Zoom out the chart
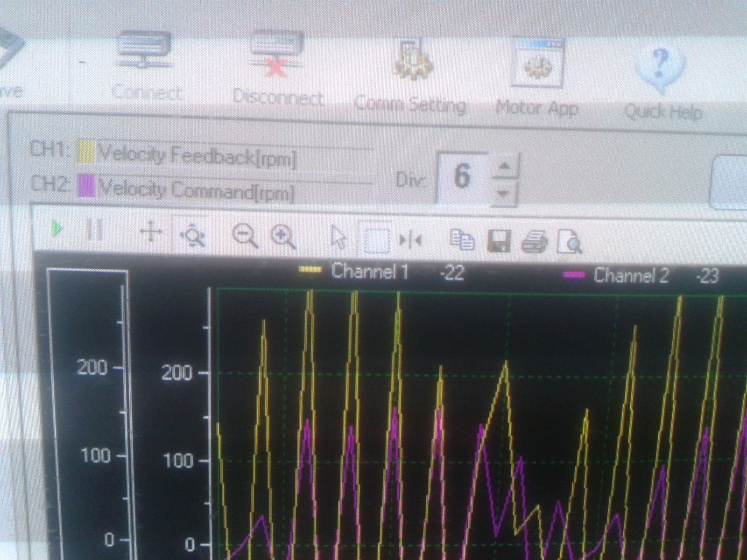This screenshot has height=560, width=747. tap(245, 236)
